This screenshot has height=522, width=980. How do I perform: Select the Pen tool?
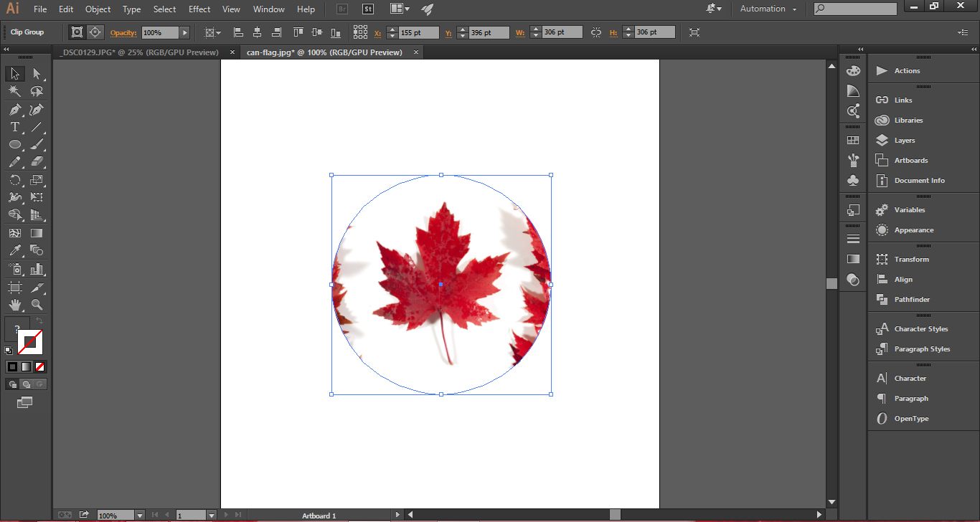[x=13, y=108]
